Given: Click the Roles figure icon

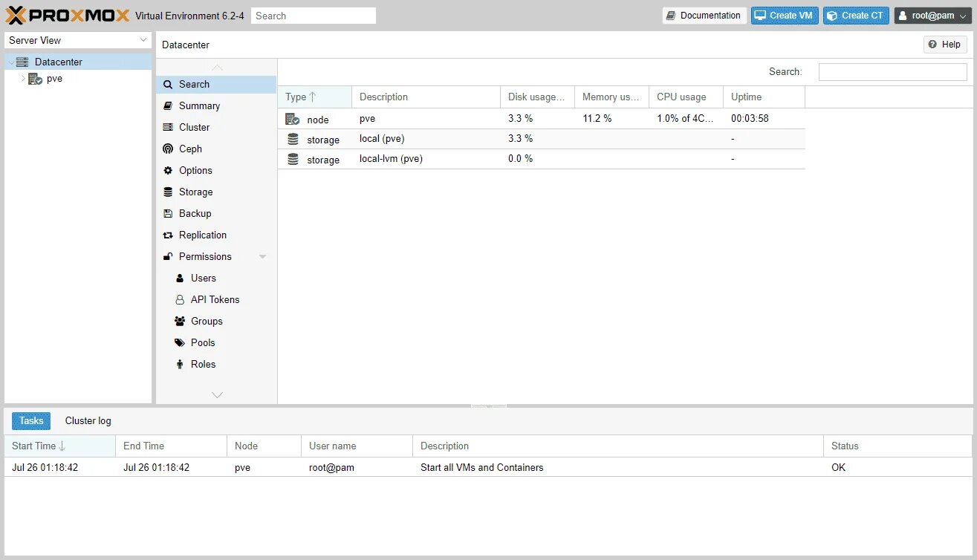Looking at the screenshot, I should [180, 365].
